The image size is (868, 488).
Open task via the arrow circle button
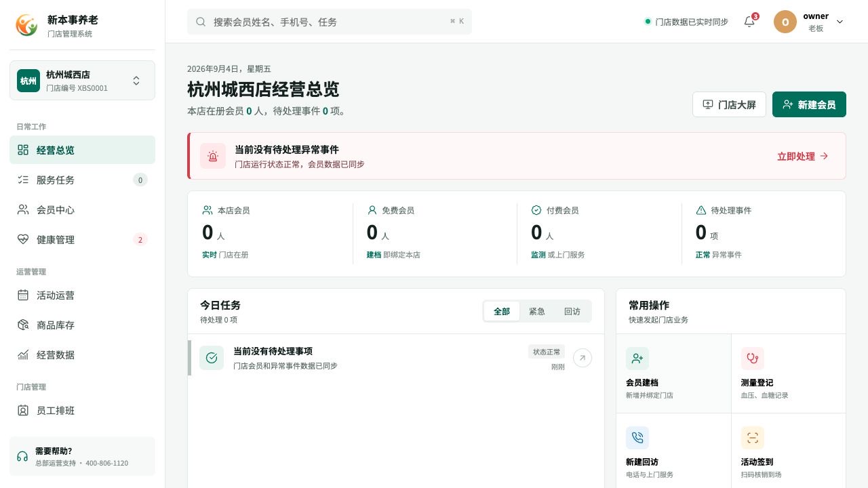pos(583,358)
